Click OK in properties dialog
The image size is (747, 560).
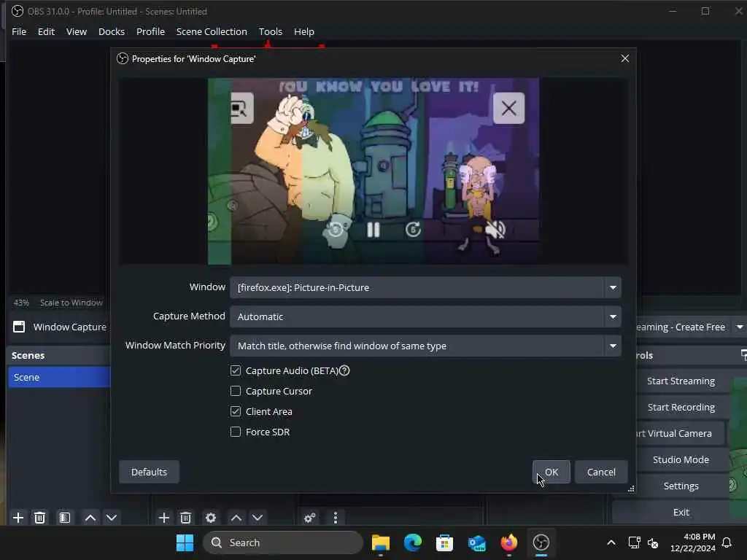click(x=551, y=472)
